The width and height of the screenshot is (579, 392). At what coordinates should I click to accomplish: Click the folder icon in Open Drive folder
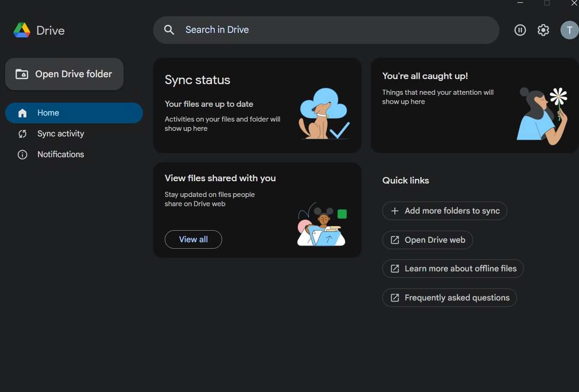coord(22,74)
